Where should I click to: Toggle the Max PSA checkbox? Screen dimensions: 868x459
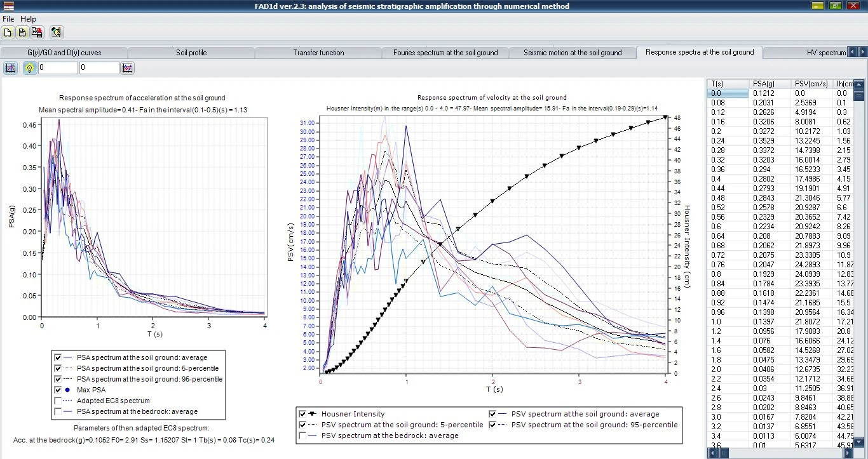pyautogui.click(x=58, y=390)
